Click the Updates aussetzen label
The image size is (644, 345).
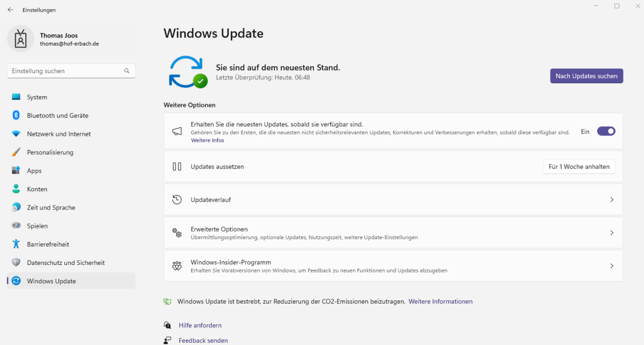(217, 167)
